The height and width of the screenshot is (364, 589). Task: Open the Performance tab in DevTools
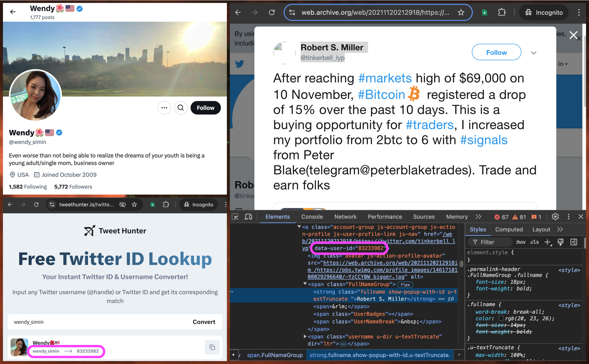pyautogui.click(x=385, y=217)
